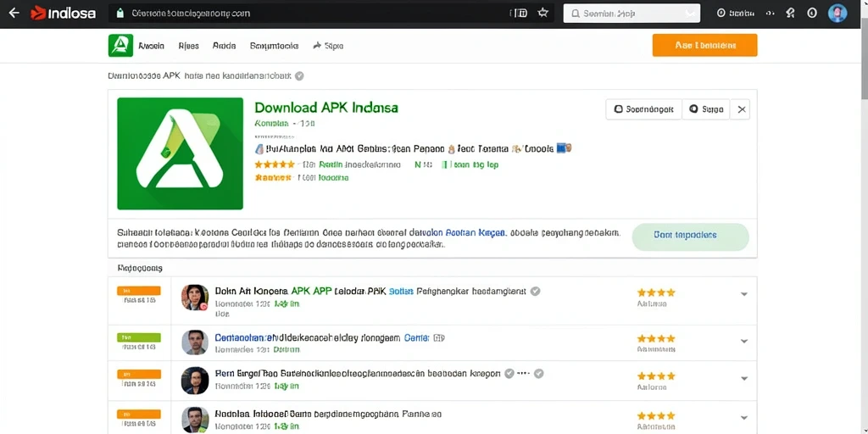868x434 pixels.
Task: Click the pencil emoji at the start of the app tagline
Action: [259, 148]
